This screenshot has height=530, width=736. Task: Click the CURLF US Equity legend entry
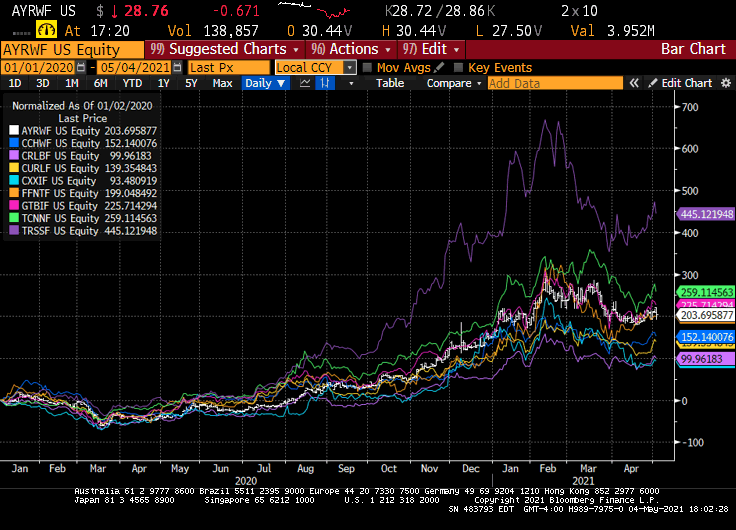coord(83,168)
